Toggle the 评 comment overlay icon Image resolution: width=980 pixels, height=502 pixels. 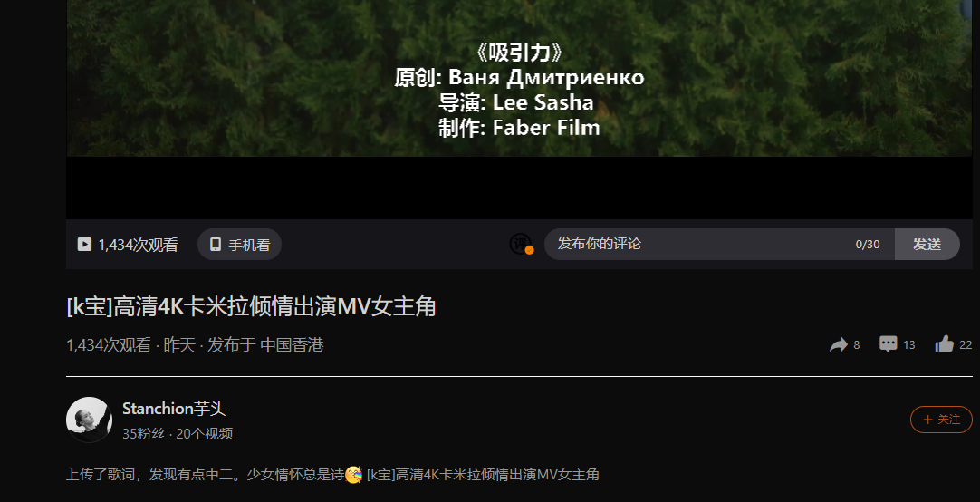click(x=521, y=244)
